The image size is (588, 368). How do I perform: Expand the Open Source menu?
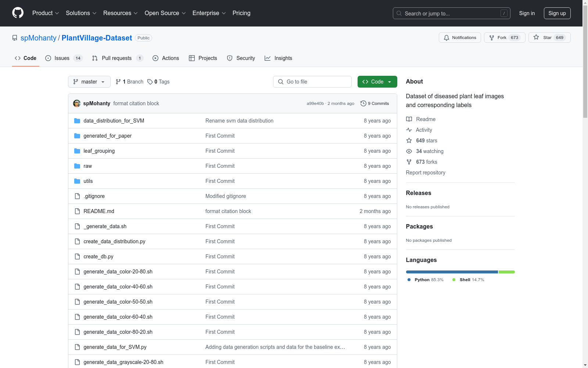pyautogui.click(x=165, y=13)
